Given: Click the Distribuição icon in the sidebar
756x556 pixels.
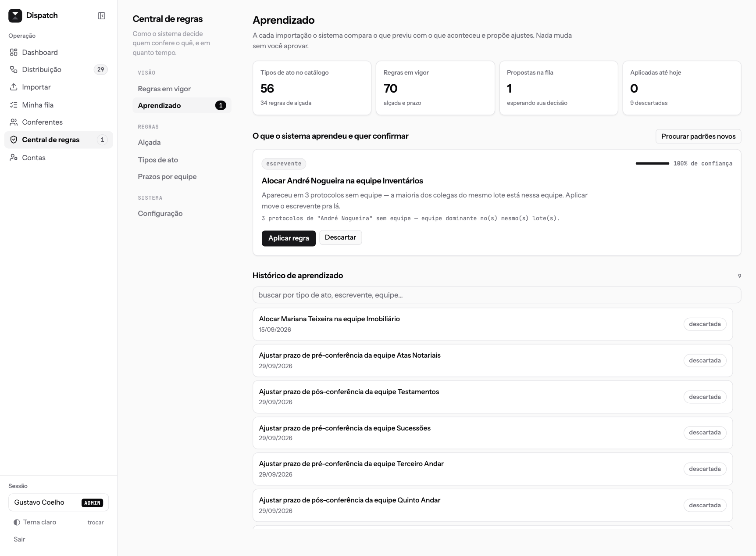Looking at the screenshot, I should click(14, 69).
